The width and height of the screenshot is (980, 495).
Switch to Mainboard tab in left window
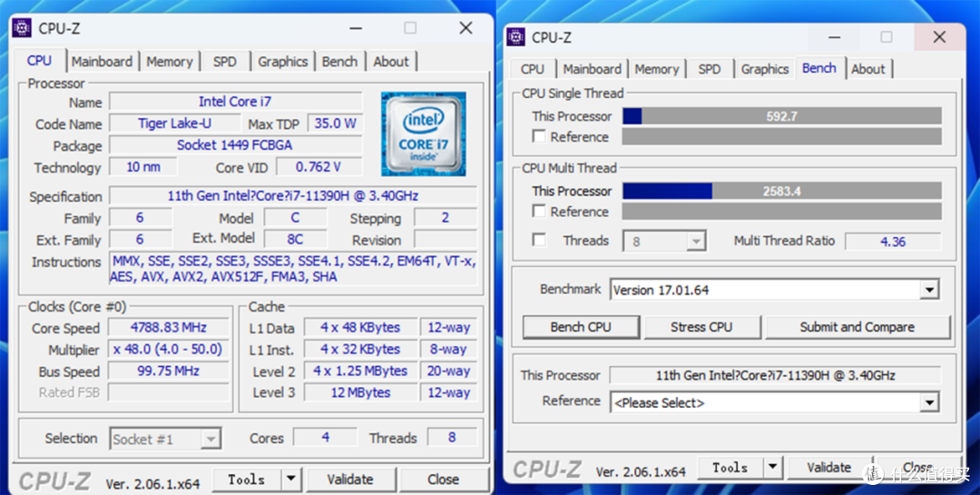pos(102,62)
